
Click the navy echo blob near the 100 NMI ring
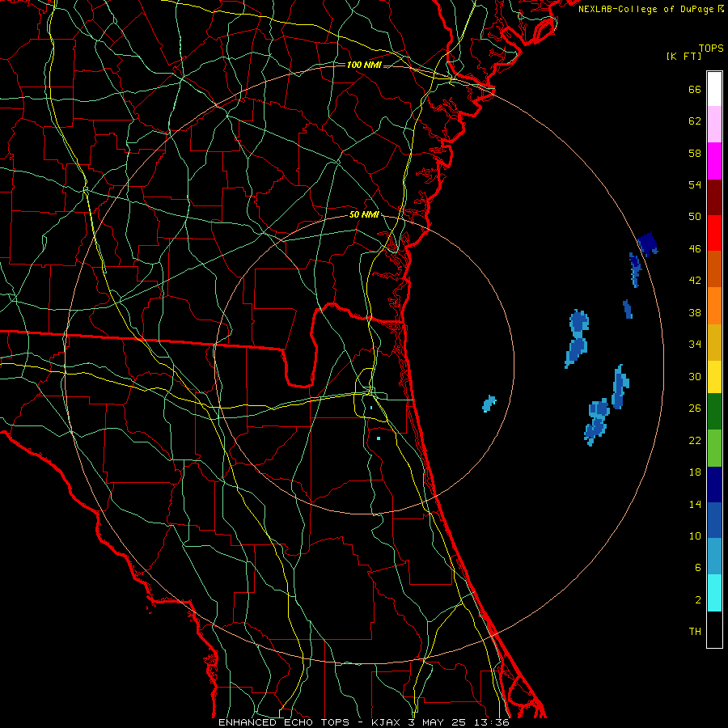(647, 243)
